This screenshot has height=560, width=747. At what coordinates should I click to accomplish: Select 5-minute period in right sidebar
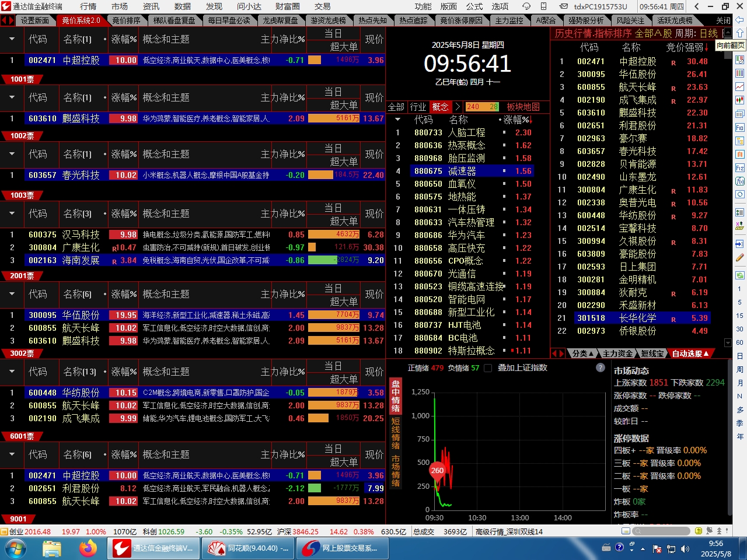tap(740, 302)
